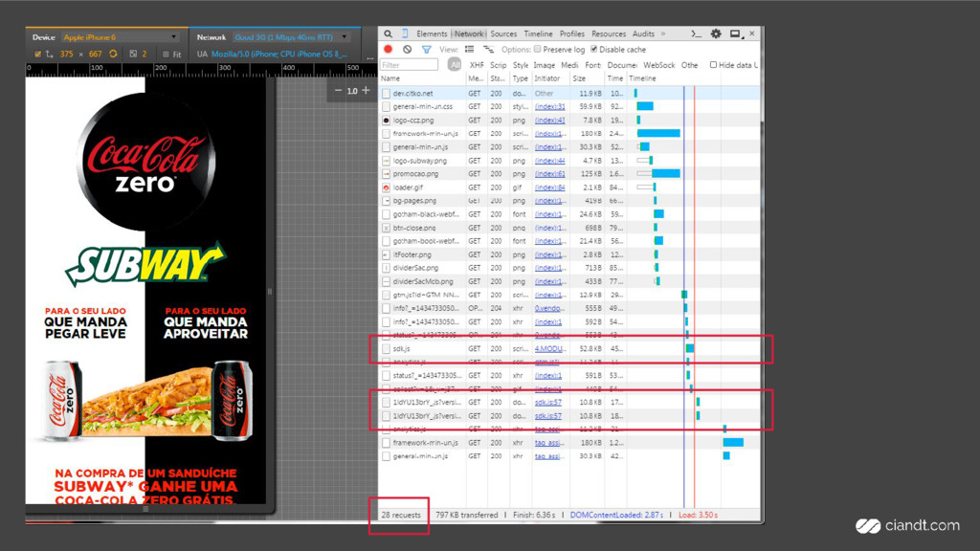Enable the Preserve log checkbox
The width and height of the screenshot is (980, 551).
click(x=537, y=50)
